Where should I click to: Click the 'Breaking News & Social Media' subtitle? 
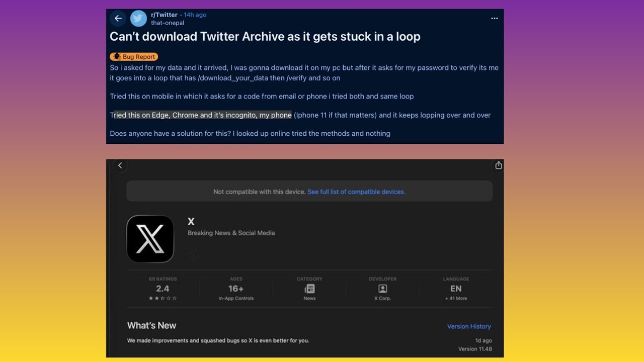231,233
